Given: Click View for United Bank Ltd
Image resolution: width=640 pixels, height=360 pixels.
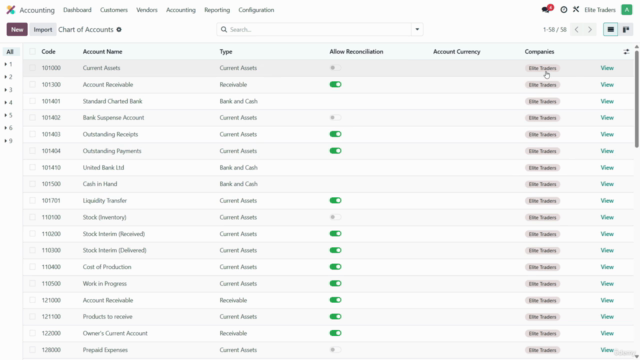Looking at the screenshot, I should click(x=607, y=168).
